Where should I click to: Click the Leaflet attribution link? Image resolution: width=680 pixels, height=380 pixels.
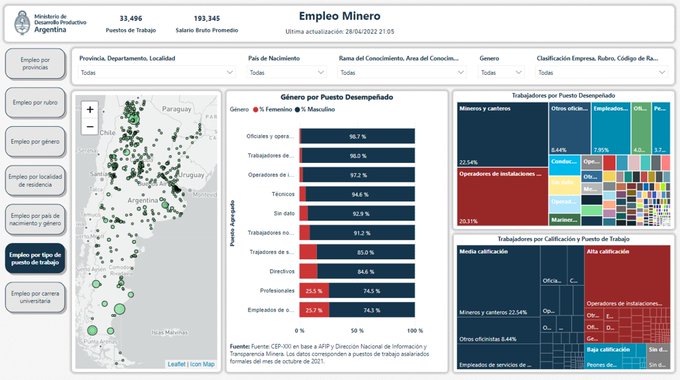[x=177, y=364]
